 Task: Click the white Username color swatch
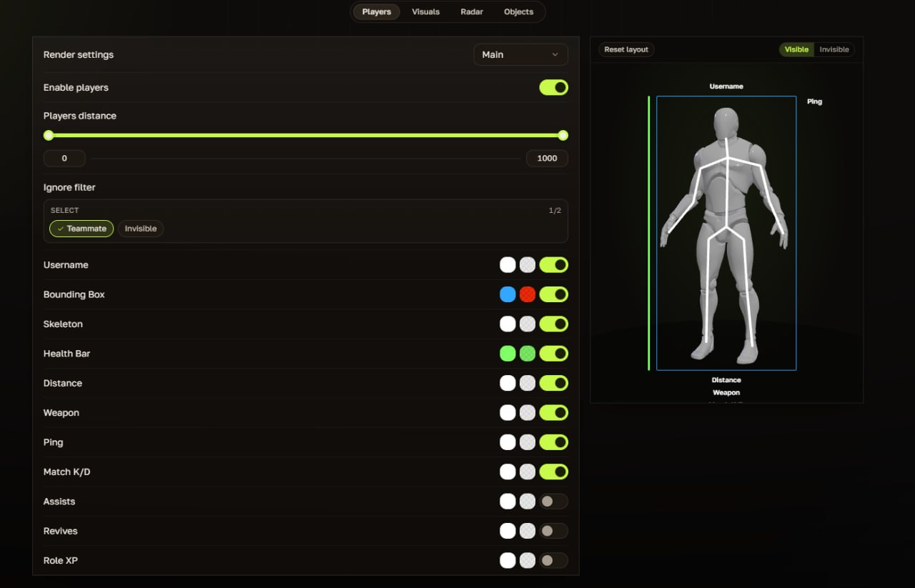click(508, 265)
